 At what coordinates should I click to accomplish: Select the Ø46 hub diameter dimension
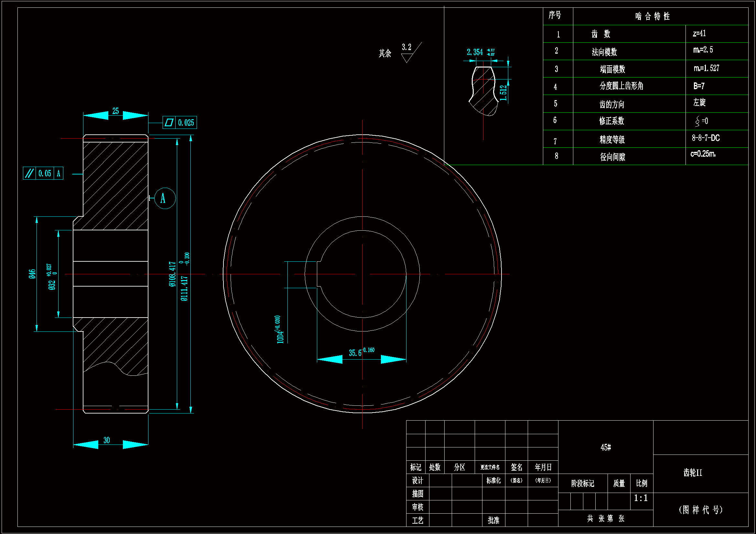[32, 274]
